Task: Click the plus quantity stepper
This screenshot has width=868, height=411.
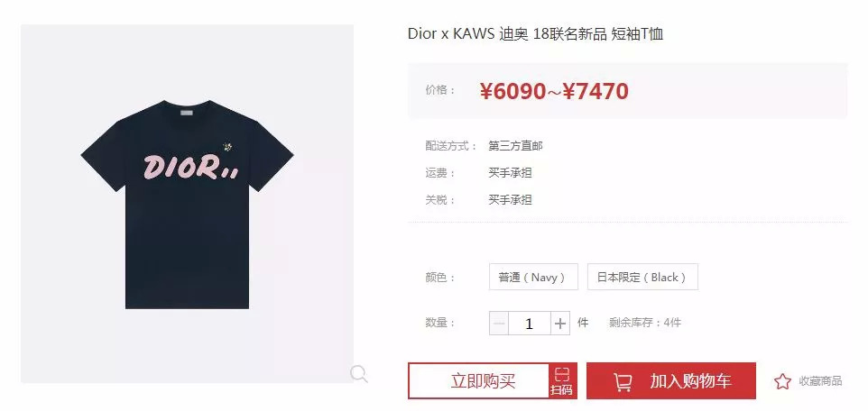Action: pos(560,323)
